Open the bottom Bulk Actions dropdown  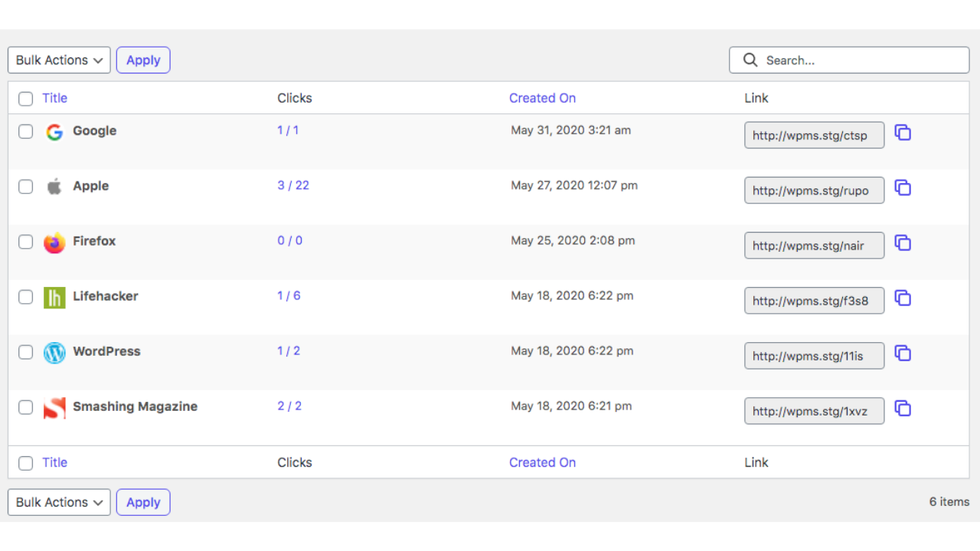[x=59, y=503]
